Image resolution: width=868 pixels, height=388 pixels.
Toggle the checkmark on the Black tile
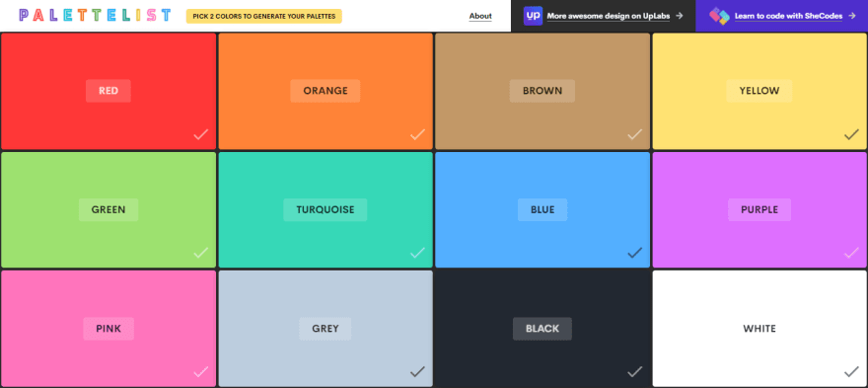click(x=634, y=371)
